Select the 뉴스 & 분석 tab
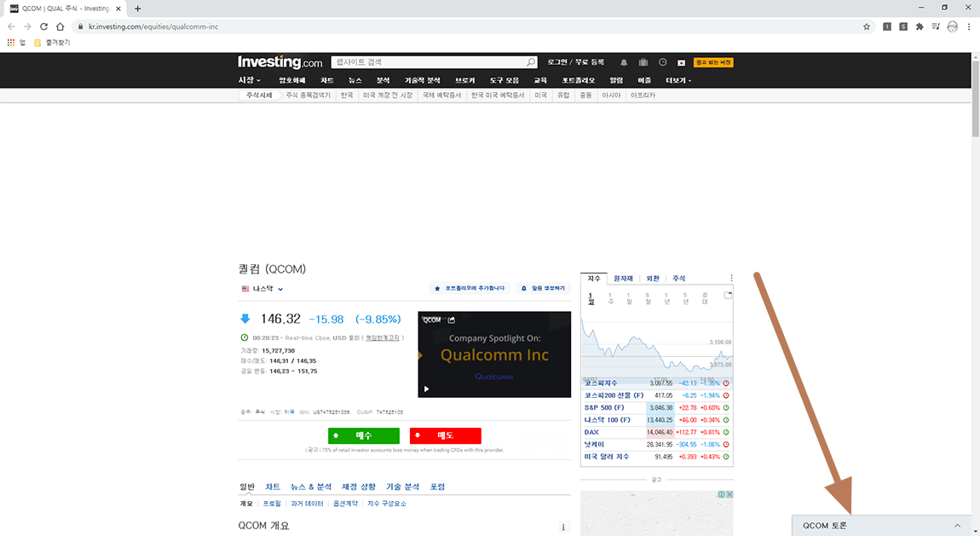Image resolution: width=980 pixels, height=536 pixels. tap(311, 487)
